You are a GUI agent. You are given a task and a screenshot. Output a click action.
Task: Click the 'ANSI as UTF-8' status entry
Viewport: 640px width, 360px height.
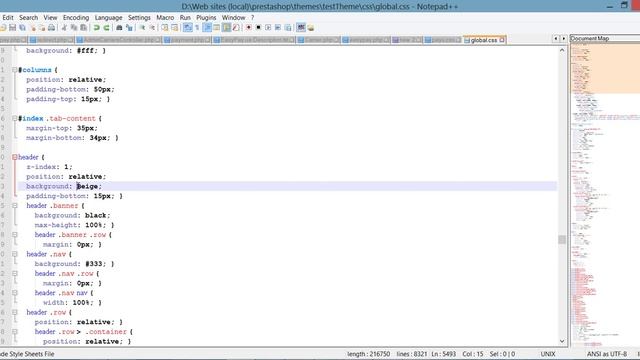[607, 354]
